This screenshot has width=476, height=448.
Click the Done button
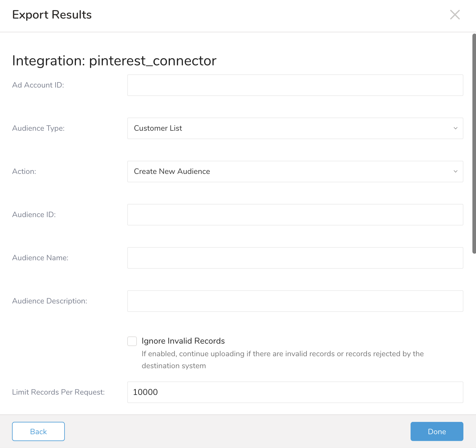pyautogui.click(x=437, y=432)
